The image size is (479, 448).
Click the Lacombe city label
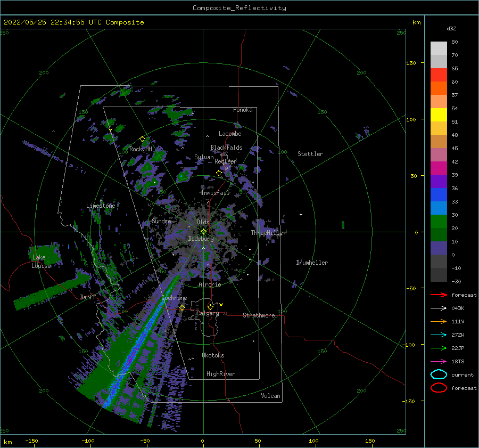point(230,134)
